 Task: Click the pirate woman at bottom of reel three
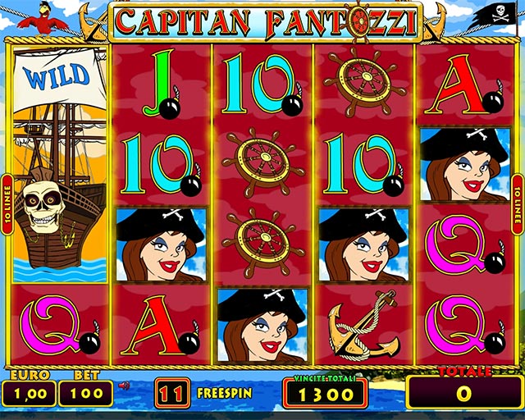(x=262, y=325)
